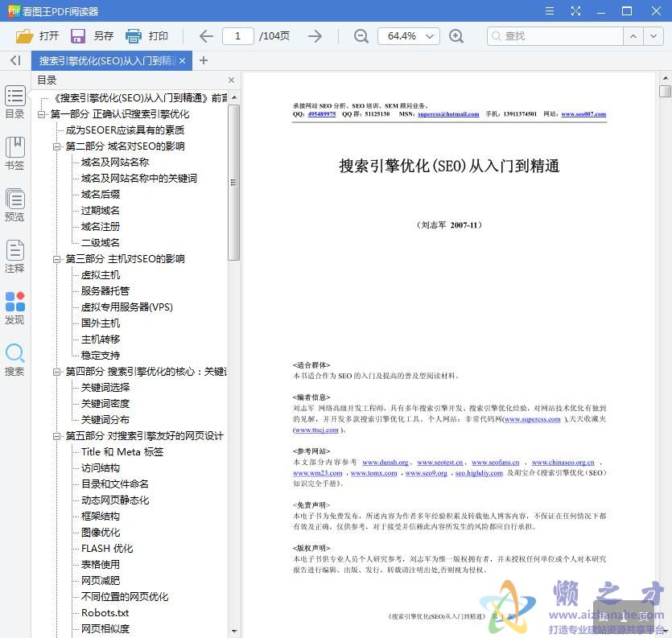This screenshot has height=638, width=672.
Task: Zoom in using the magnifier plus icon
Action: coord(456,36)
